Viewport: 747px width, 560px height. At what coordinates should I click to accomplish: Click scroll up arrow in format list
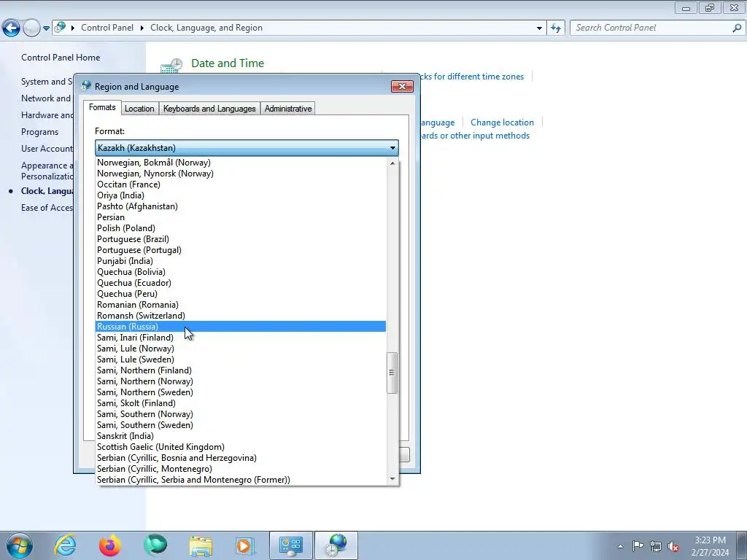click(392, 163)
